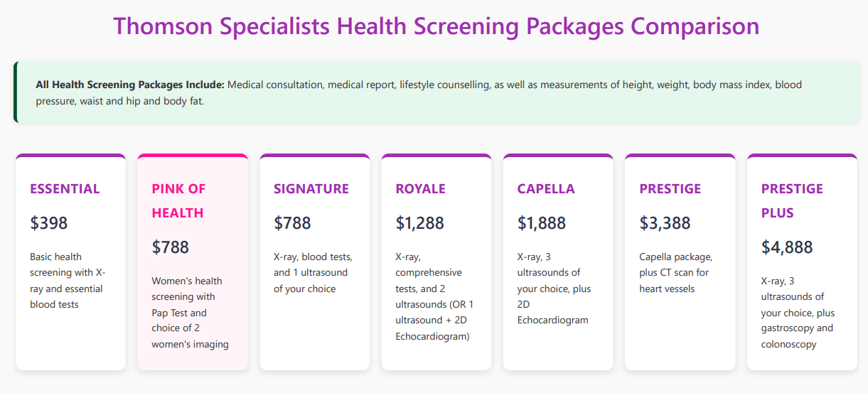Select the Royale comprehensive tests description

click(435, 296)
